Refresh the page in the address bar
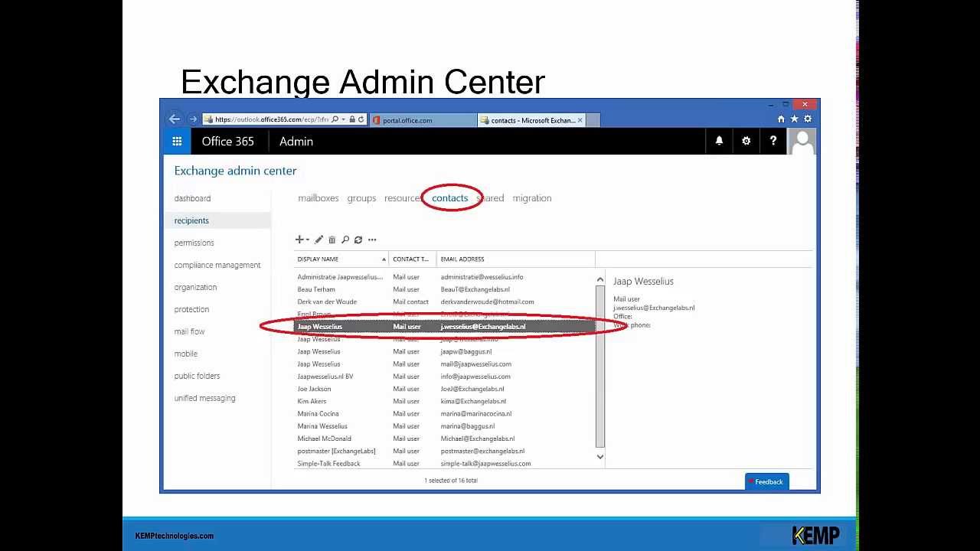This screenshot has height=551, width=980. (361, 120)
